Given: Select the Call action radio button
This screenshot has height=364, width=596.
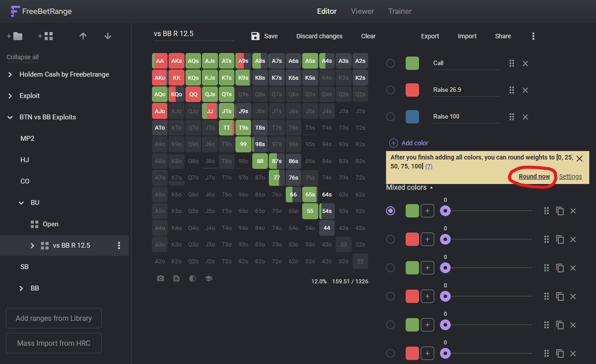Looking at the screenshot, I should tap(390, 63).
